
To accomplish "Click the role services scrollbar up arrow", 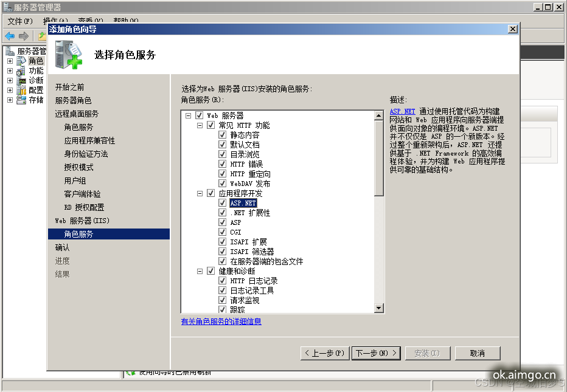I will pyautogui.click(x=378, y=115).
